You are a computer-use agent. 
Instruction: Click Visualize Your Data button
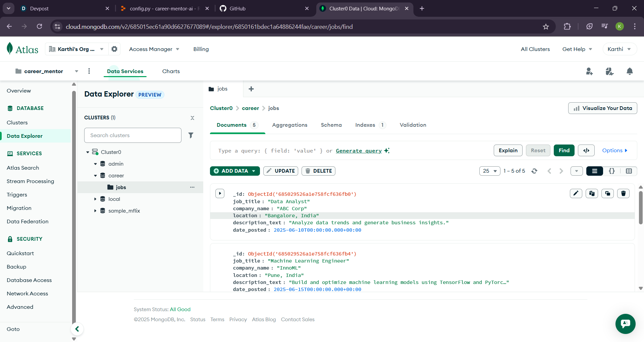(603, 108)
